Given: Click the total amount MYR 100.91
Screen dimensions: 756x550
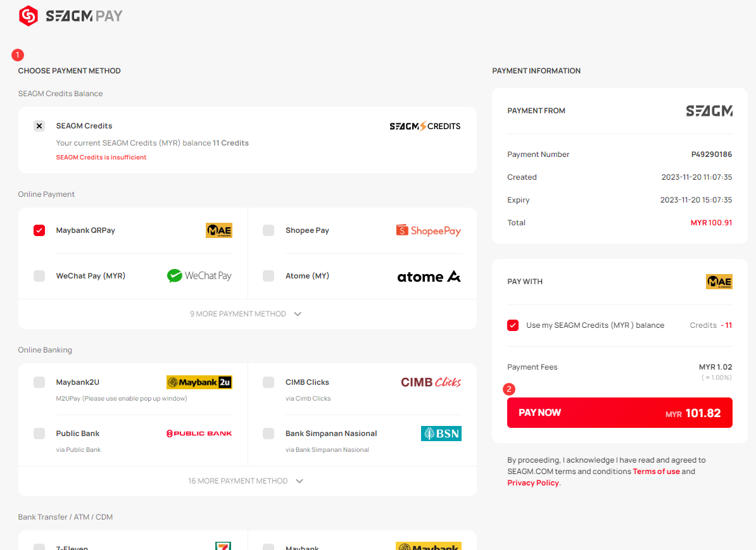Looking at the screenshot, I should click(x=711, y=223).
